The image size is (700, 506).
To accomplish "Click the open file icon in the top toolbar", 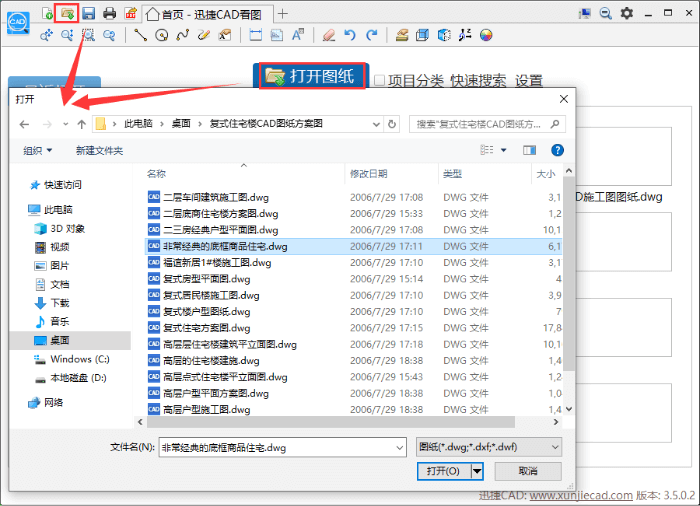I will point(68,13).
